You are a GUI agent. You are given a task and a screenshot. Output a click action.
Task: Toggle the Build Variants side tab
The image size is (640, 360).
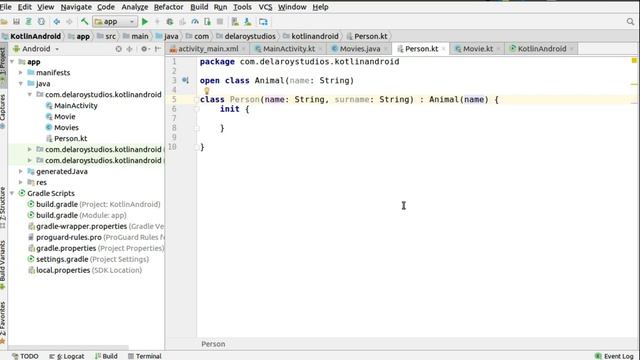click(x=3, y=265)
